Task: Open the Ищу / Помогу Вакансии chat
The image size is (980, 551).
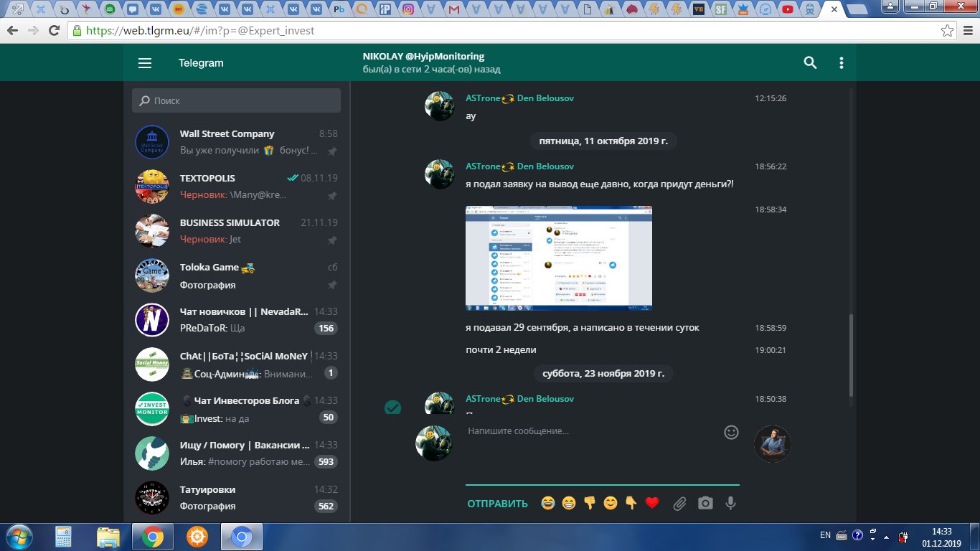Action: [236, 454]
